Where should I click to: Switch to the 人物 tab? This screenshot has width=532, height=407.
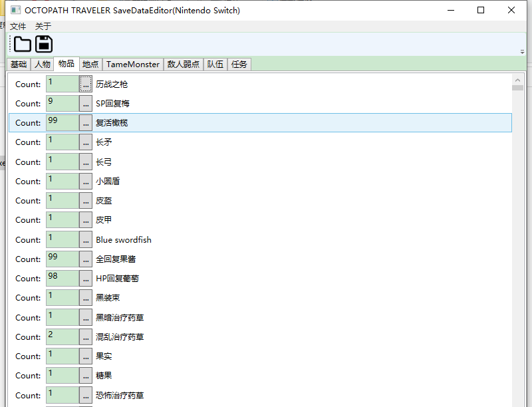click(43, 64)
